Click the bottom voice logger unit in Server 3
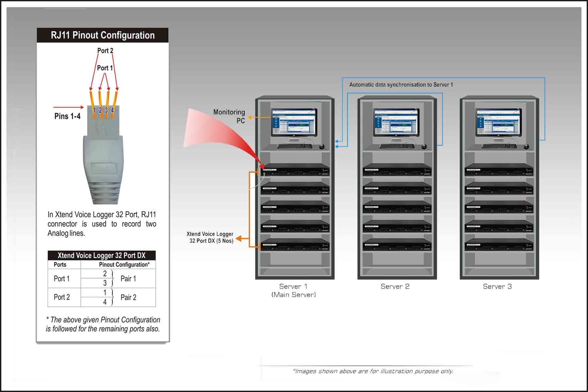The height and width of the screenshot is (392, 588). (x=499, y=245)
